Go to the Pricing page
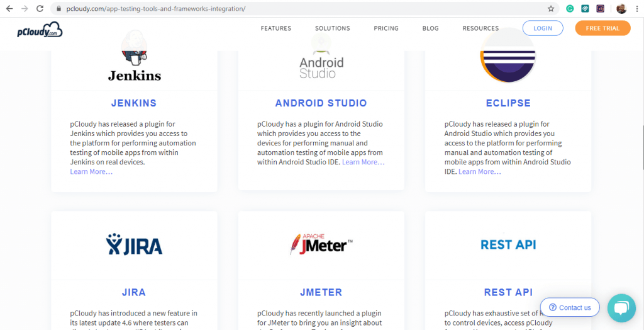This screenshot has height=330, width=644. click(x=386, y=28)
